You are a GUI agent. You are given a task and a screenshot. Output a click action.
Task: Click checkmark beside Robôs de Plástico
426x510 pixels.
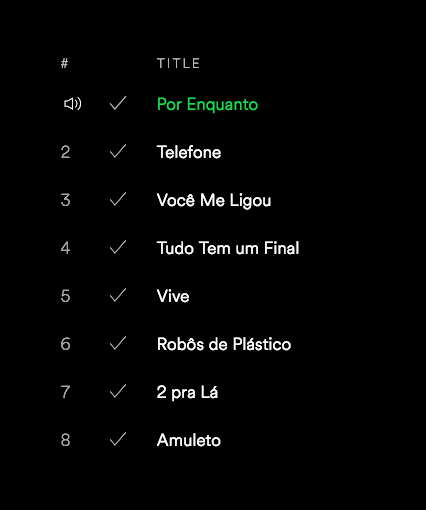pos(118,343)
